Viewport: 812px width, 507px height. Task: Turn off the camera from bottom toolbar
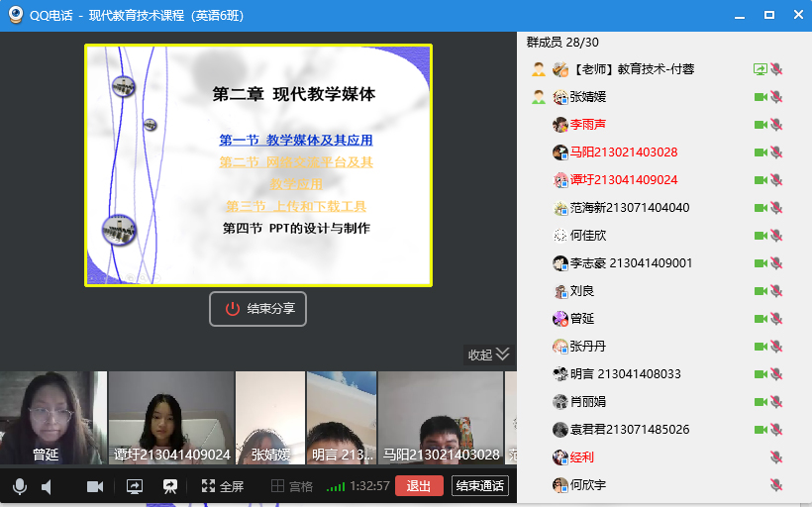(95, 486)
